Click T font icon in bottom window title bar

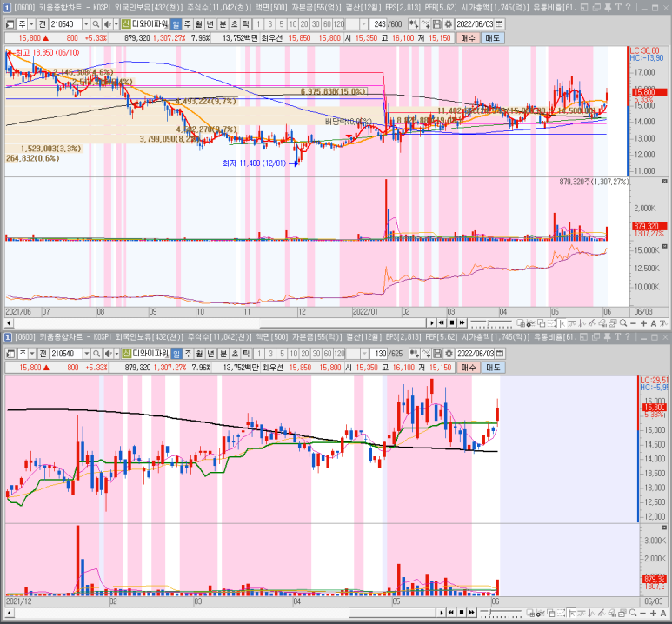pyautogui.click(x=618, y=337)
